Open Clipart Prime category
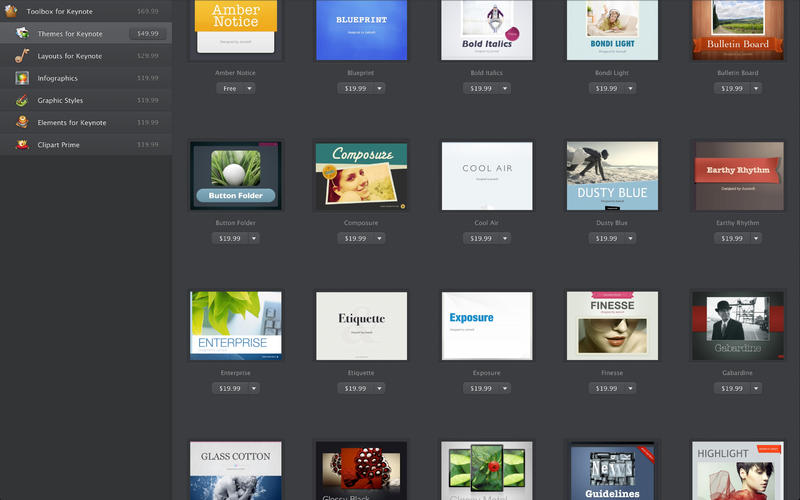Screen dimensions: 800x500 point(86,144)
